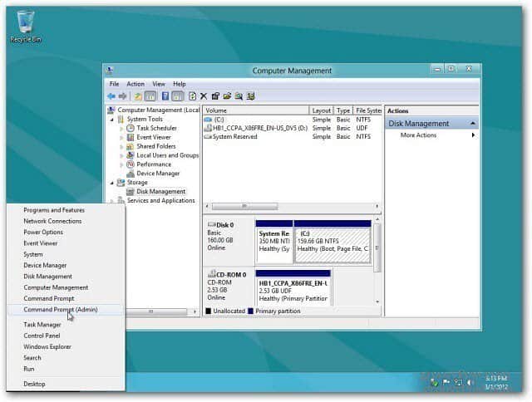Toggle the Show/Hide Action Pane icon
This screenshot has height=402, width=532.
coord(177,96)
